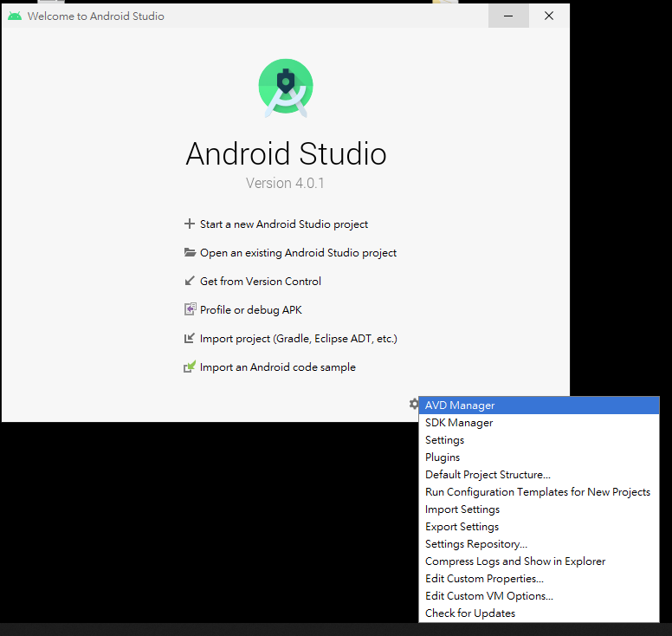Choose Import Settings
Image resolution: width=672 pixels, height=636 pixels.
539,509
